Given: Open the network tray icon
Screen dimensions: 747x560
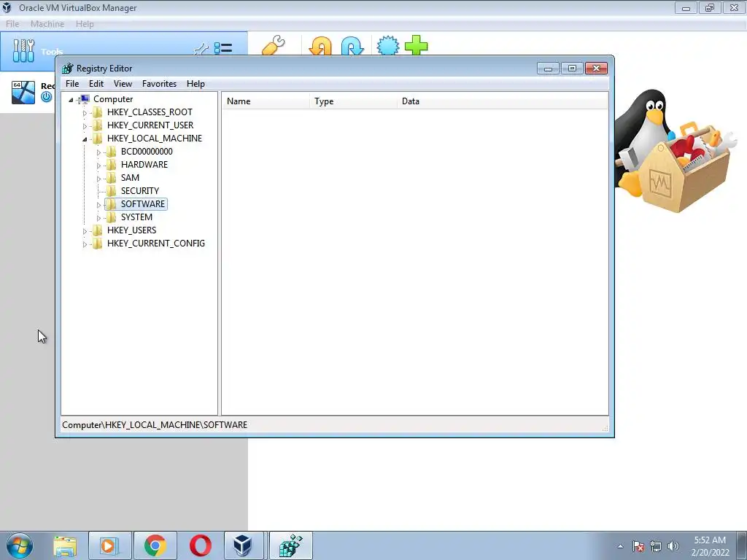Looking at the screenshot, I should click(656, 546).
